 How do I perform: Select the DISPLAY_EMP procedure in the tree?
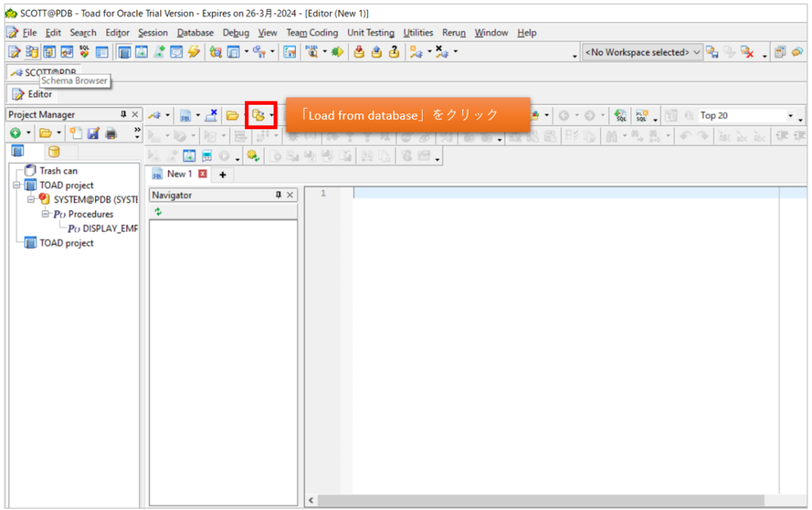[x=110, y=228]
